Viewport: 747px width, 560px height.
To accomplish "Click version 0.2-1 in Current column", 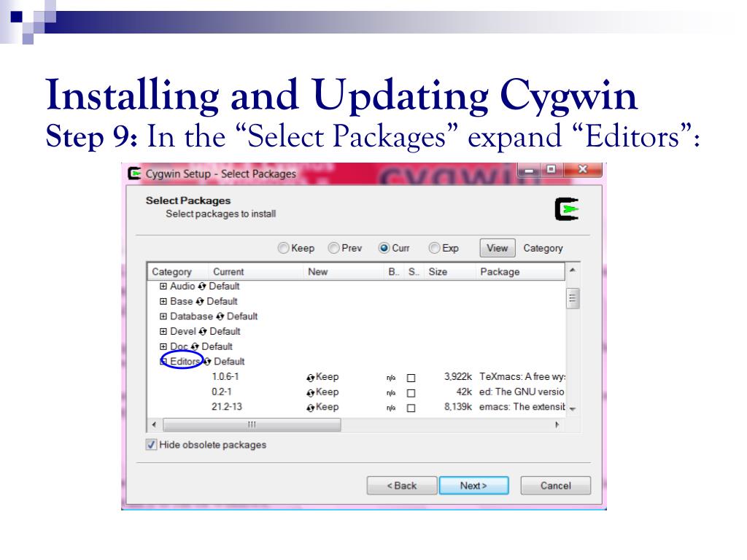I will 222,392.
